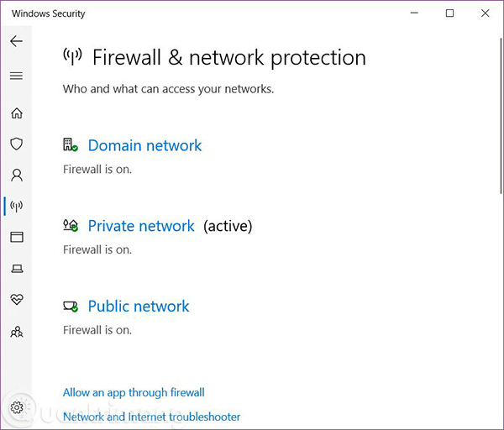Open Domain network settings link
The height and width of the screenshot is (430, 504).
pyautogui.click(x=144, y=145)
